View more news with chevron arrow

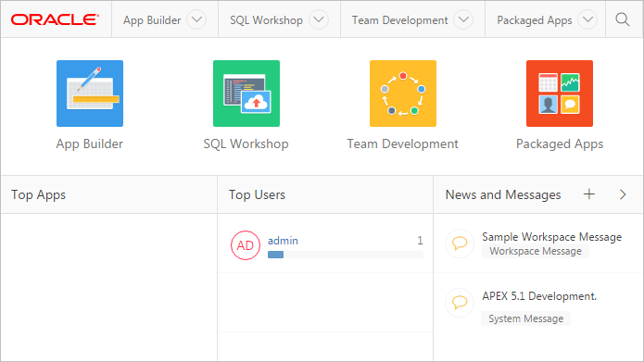623,194
